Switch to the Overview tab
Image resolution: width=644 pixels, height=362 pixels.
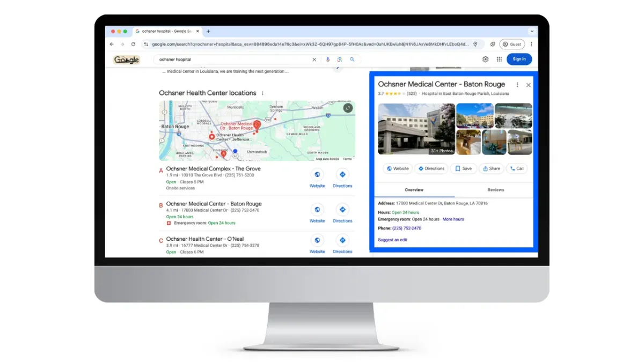pos(414,190)
